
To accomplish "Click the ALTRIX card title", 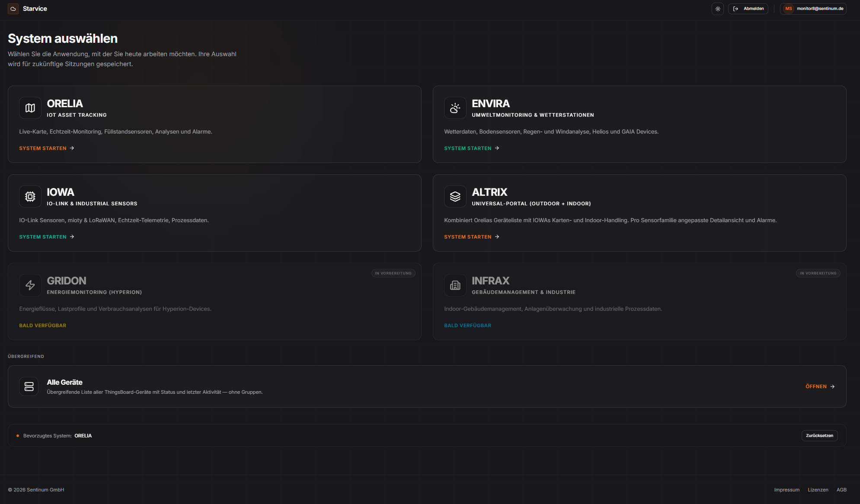I will click(489, 192).
